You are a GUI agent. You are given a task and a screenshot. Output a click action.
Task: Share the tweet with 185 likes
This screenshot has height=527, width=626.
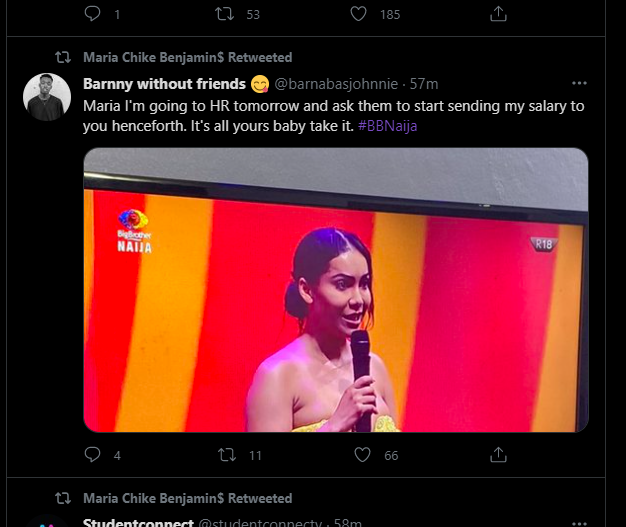pos(498,14)
